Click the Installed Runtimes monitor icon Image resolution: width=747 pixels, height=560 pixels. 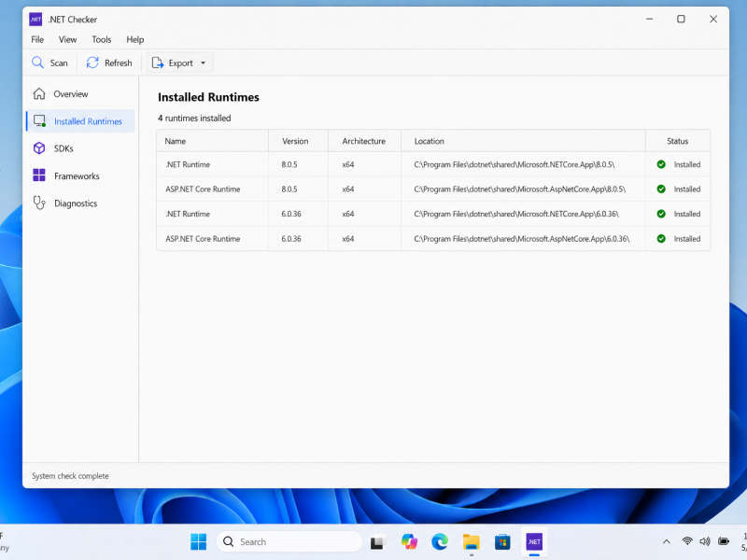39,121
